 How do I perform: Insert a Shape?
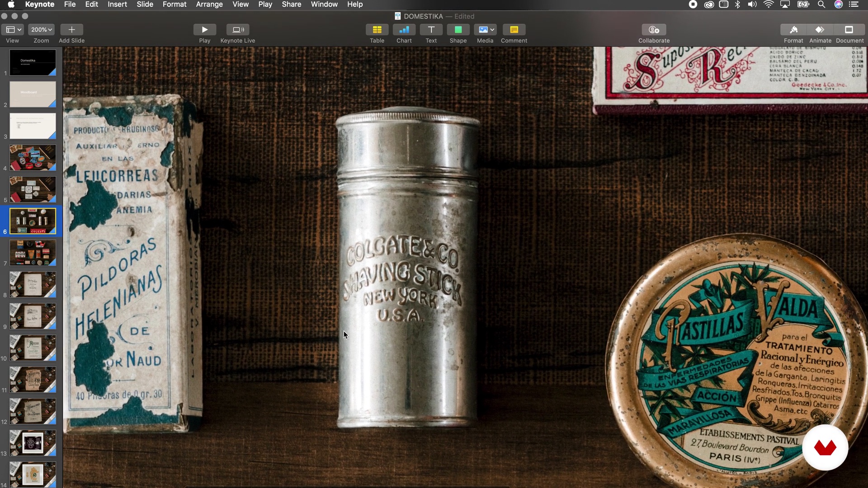click(458, 30)
